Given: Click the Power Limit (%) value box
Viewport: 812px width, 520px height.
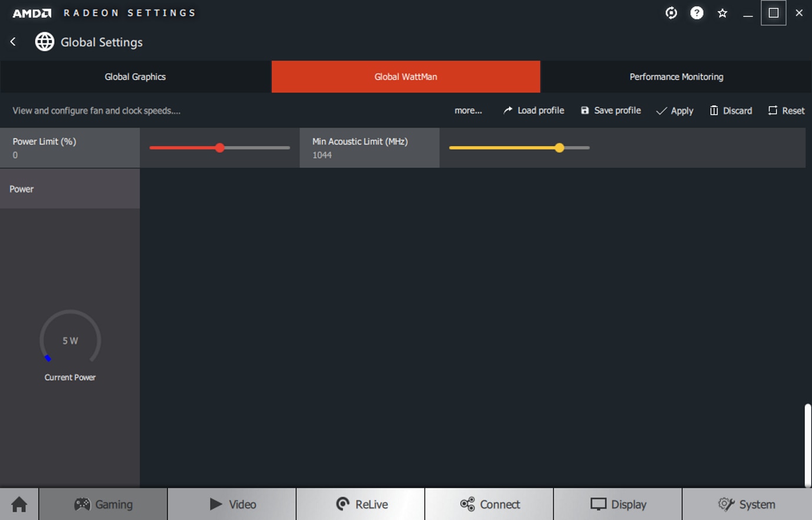Looking at the screenshot, I should [70, 148].
